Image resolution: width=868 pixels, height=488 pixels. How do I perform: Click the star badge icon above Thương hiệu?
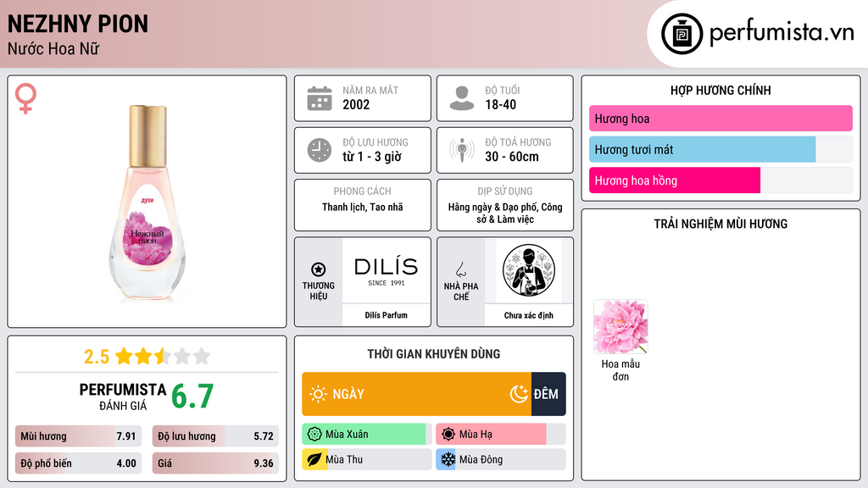(319, 269)
